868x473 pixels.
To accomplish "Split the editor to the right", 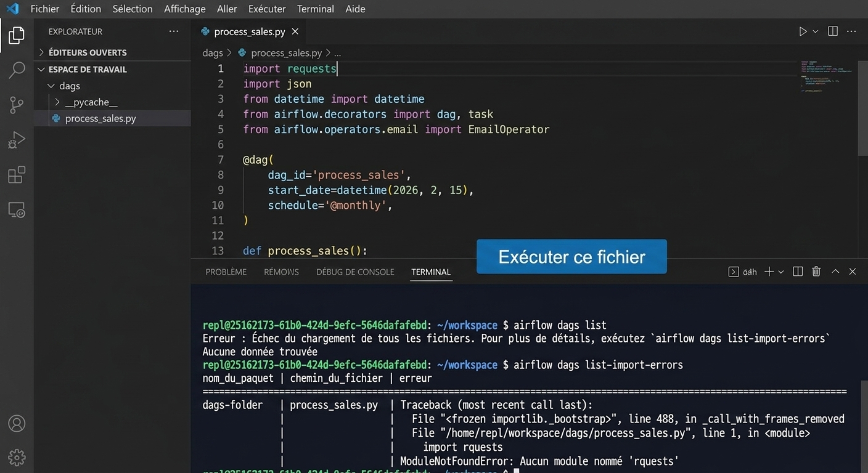I will (833, 31).
